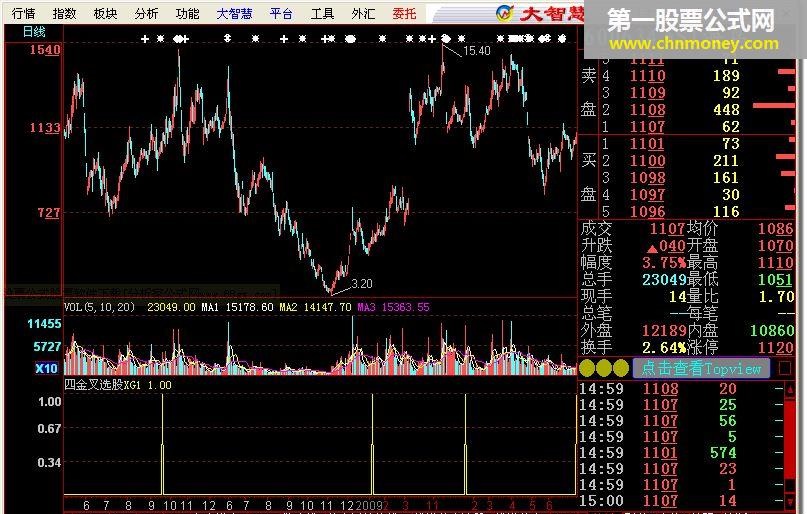807x514 pixels.
Task: Click sell level 4 price 1110
Action: (647, 76)
